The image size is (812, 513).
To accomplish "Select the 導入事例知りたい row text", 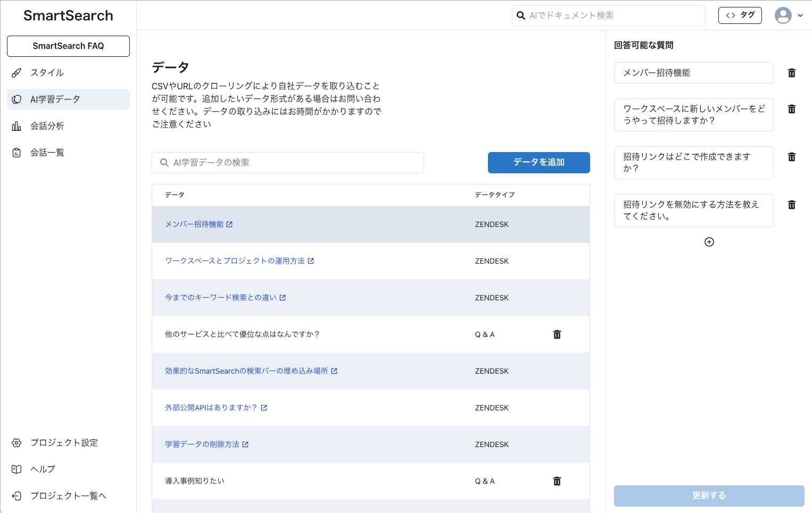I will pos(195,481).
